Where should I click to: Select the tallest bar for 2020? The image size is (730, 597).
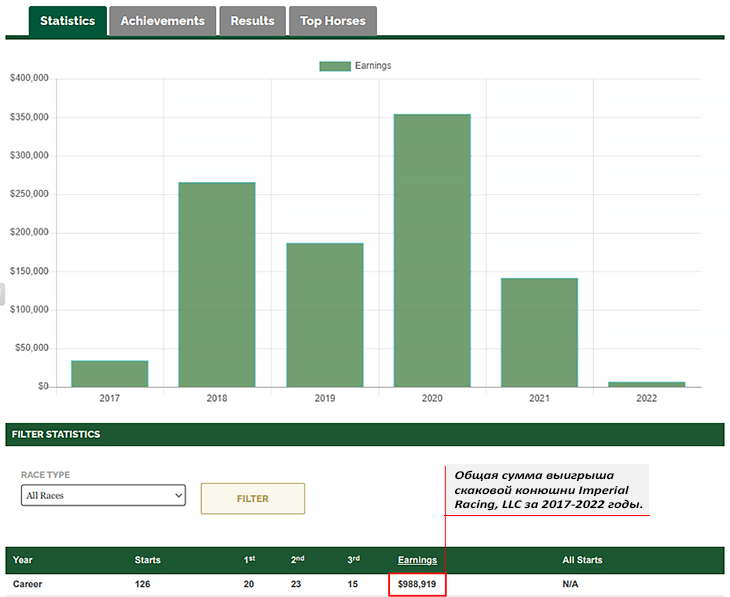[x=432, y=250]
